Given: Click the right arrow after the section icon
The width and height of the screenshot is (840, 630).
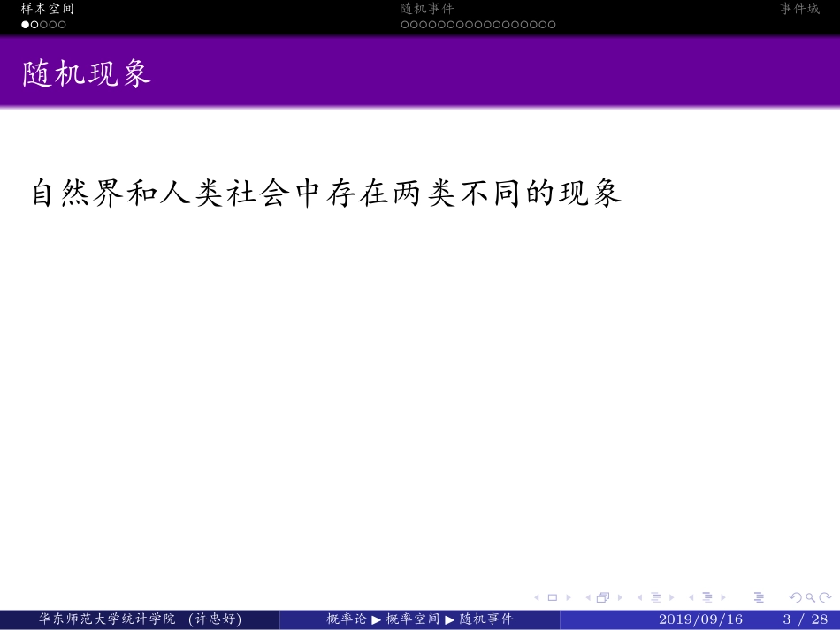Looking at the screenshot, I should point(672,596).
